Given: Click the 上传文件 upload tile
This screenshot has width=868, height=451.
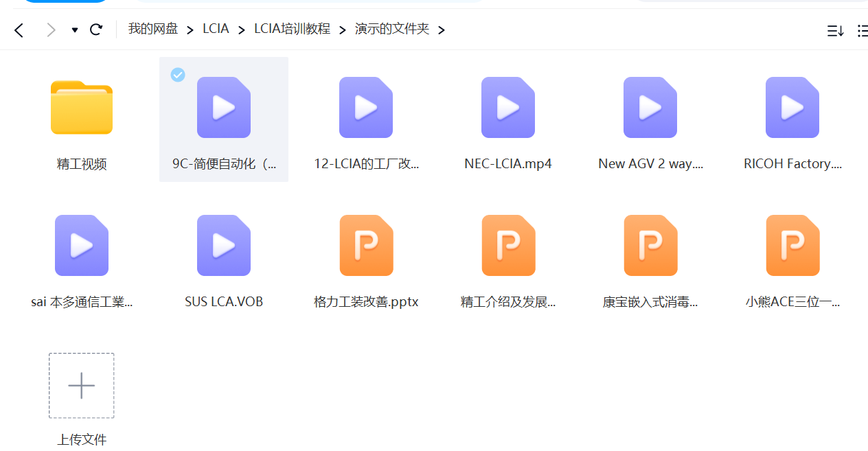Looking at the screenshot, I should click(82, 386).
